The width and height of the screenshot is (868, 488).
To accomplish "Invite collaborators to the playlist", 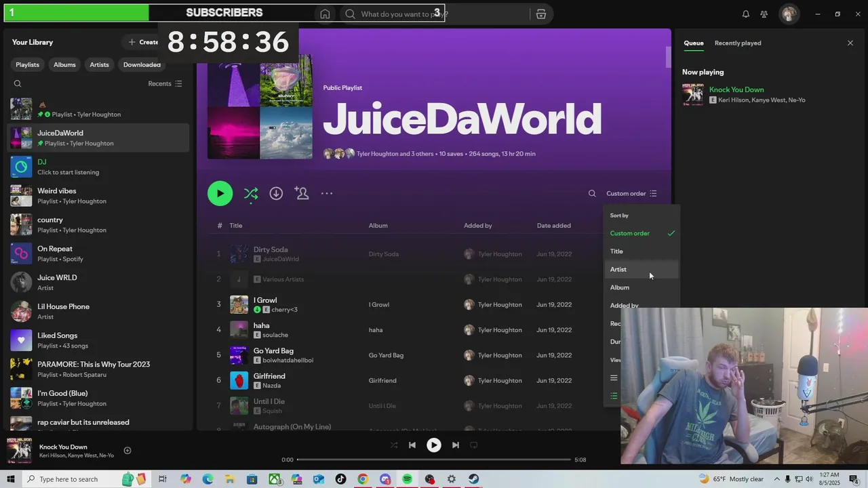I will pyautogui.click(x=302, y=193).
